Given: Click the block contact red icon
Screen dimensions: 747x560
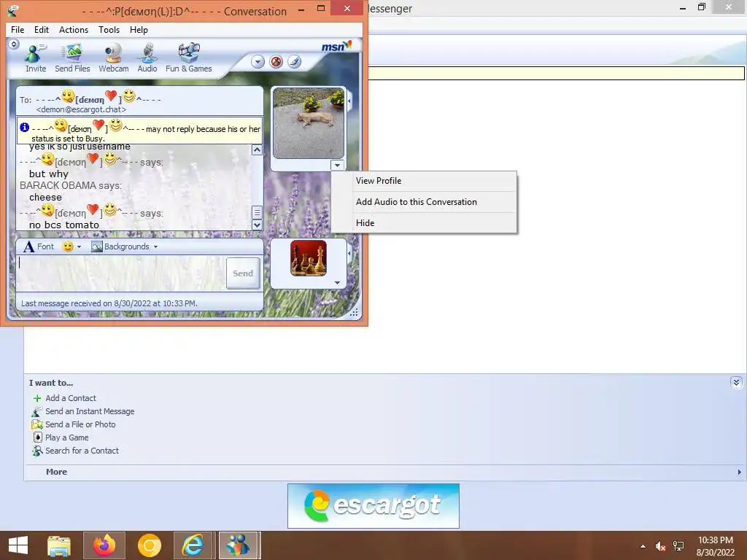Looking at the screenshot, I should click(x=276, y=61).
